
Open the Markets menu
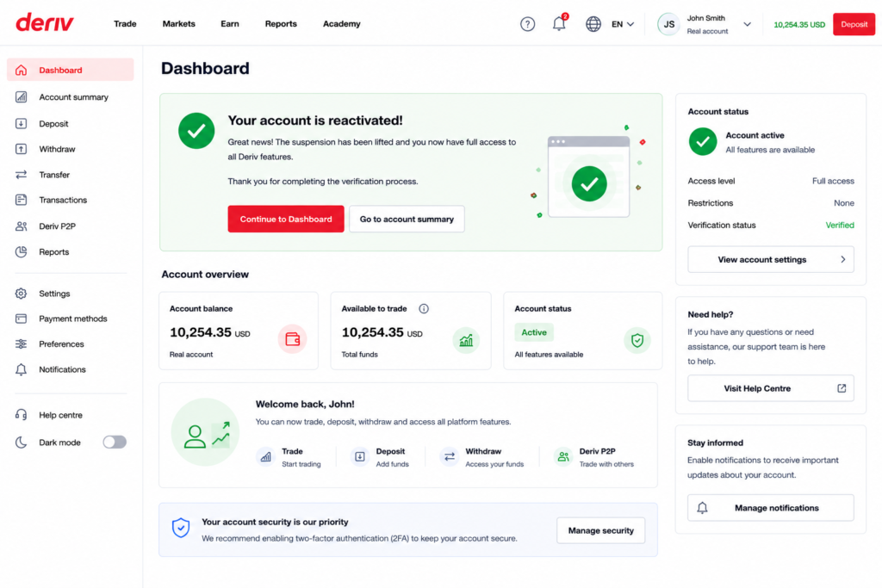pyautogui.click(x=179, y=23)
